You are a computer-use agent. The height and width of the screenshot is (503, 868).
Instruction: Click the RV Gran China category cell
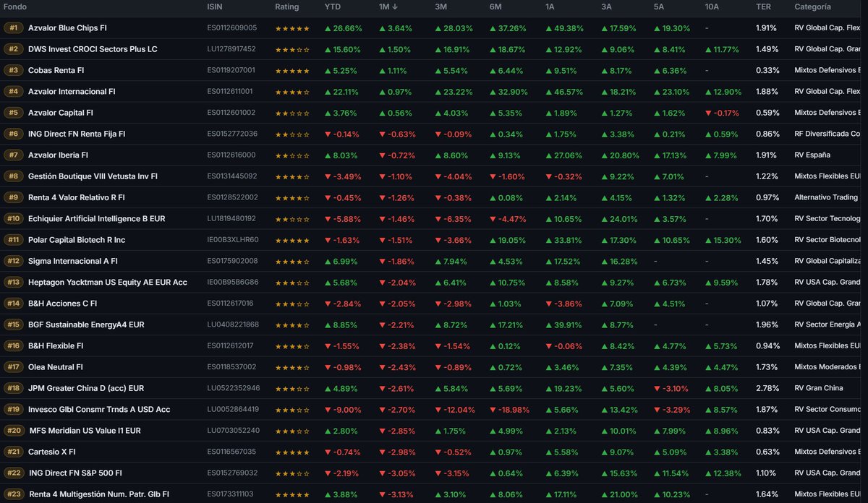coord(818,389)
